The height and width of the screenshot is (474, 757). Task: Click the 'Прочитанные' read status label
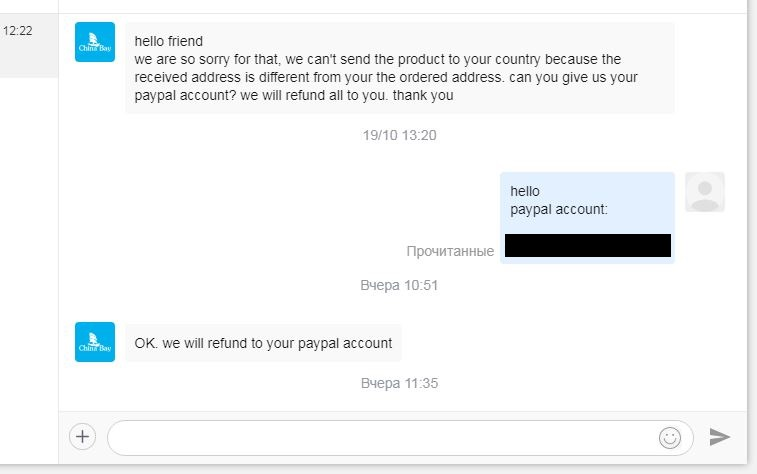tap(450, 251)
